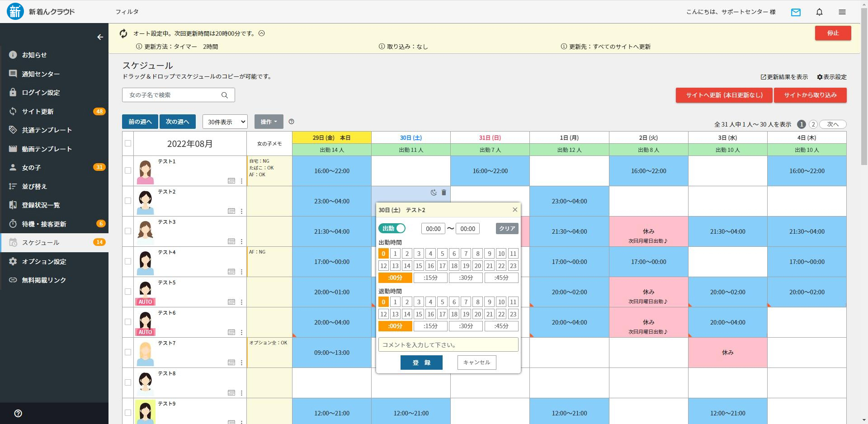This screenshot has height=424, width=868.
Task: Expand the 操作 dropdown menu
Action: [269, 122]
